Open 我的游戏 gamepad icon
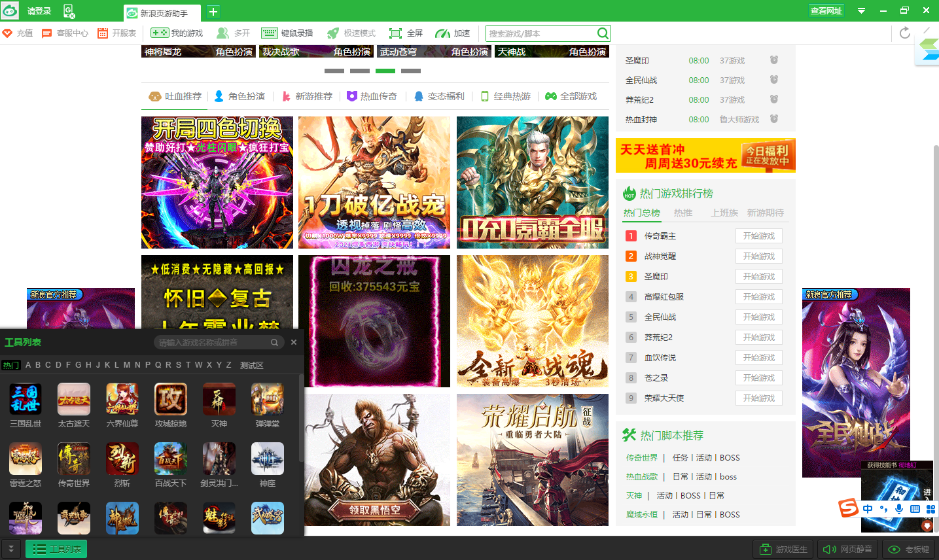Image resolution: width=939 pixels, height=560 pixels. coord(160,33)
